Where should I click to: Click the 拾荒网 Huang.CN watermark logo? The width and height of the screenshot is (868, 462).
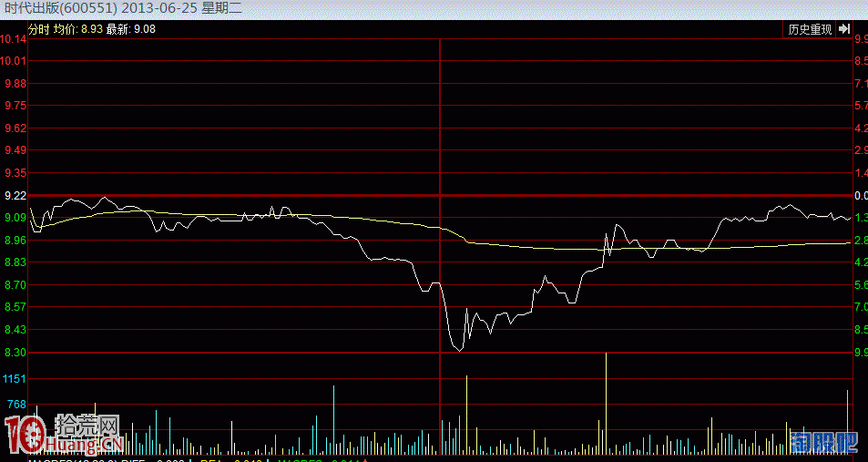[87, 434]
